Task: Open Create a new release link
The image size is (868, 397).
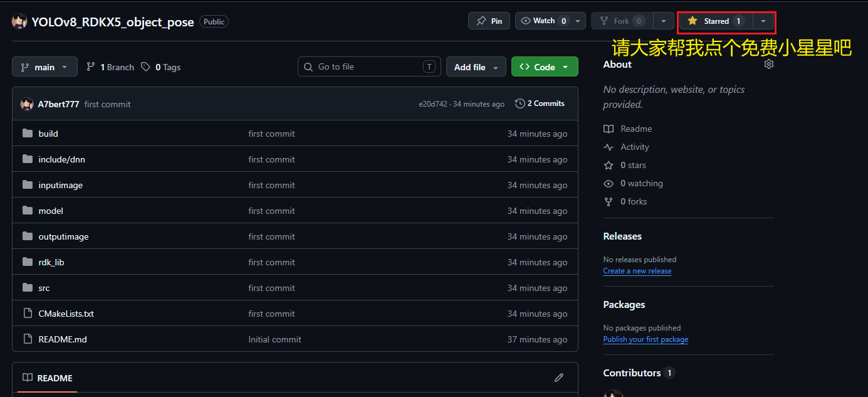Action: click(637, 271)
